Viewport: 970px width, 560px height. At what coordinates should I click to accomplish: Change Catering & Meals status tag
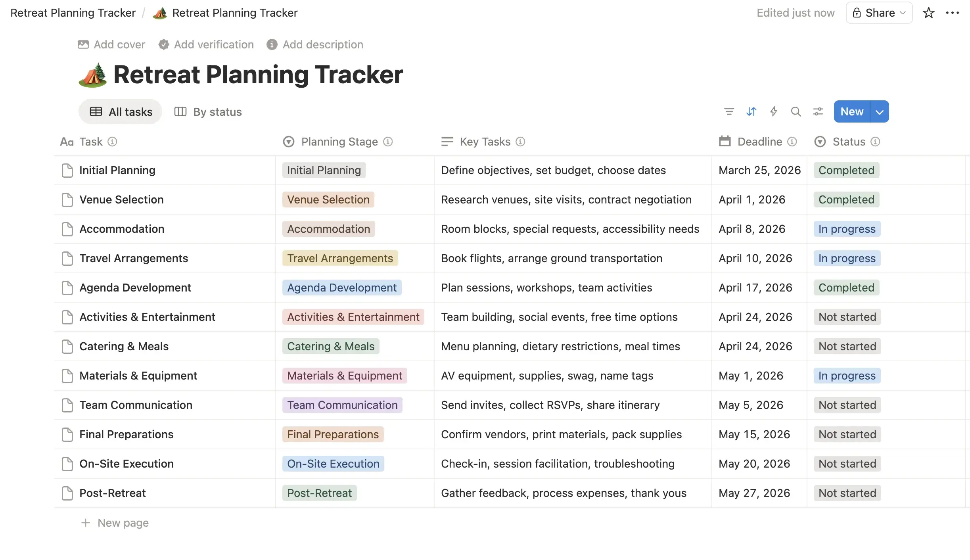[847, 346]
